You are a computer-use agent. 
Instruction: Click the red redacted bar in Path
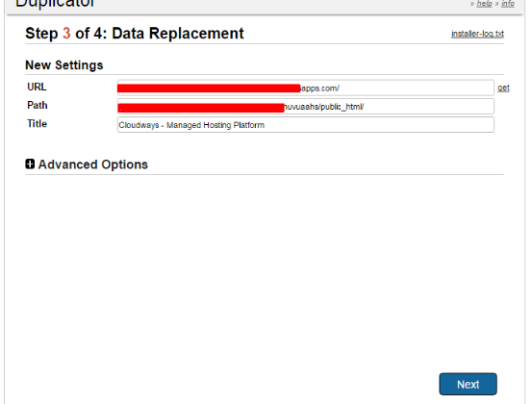pyautogui.click(x=201, y=108)
